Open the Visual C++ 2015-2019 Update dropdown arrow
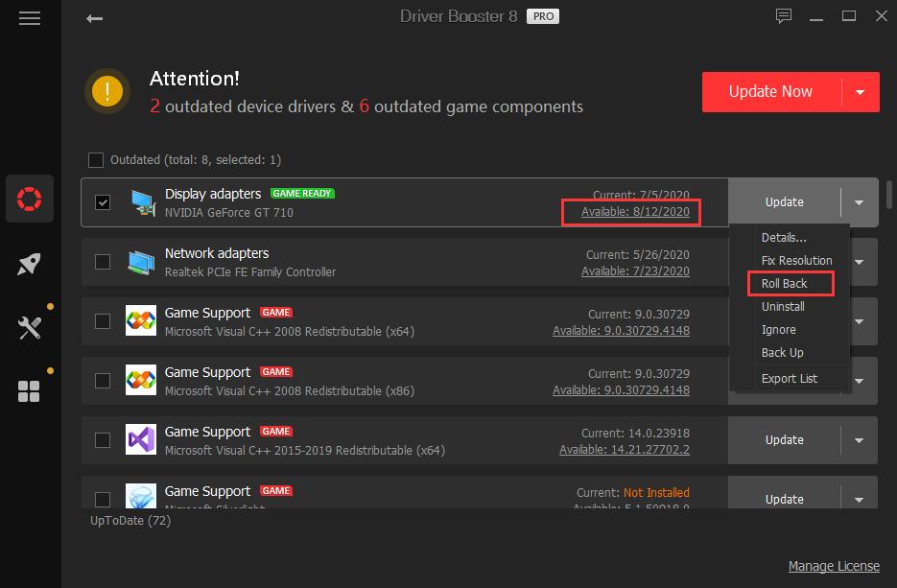The width and height of the screenshot is (897, 588). (x=860, y=440)
